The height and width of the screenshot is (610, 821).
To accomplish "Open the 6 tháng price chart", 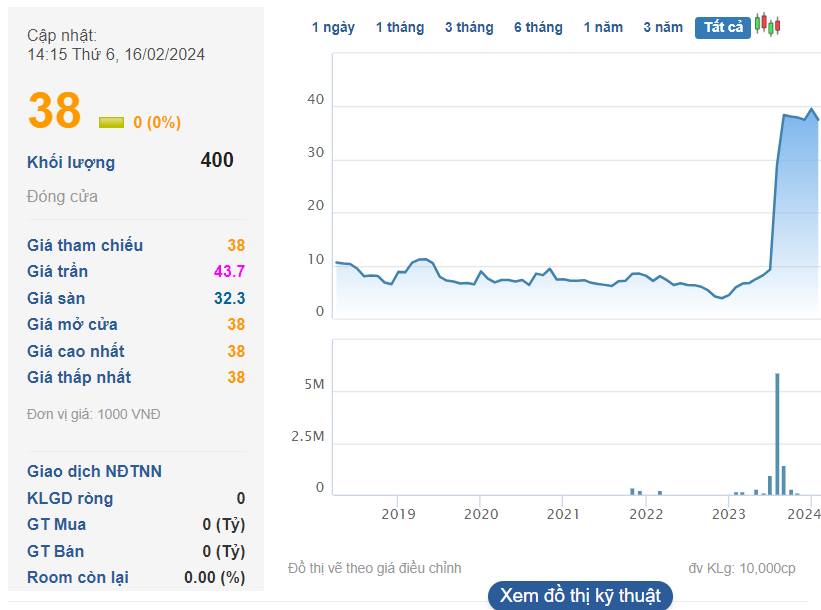I will [x=538, y=27].
